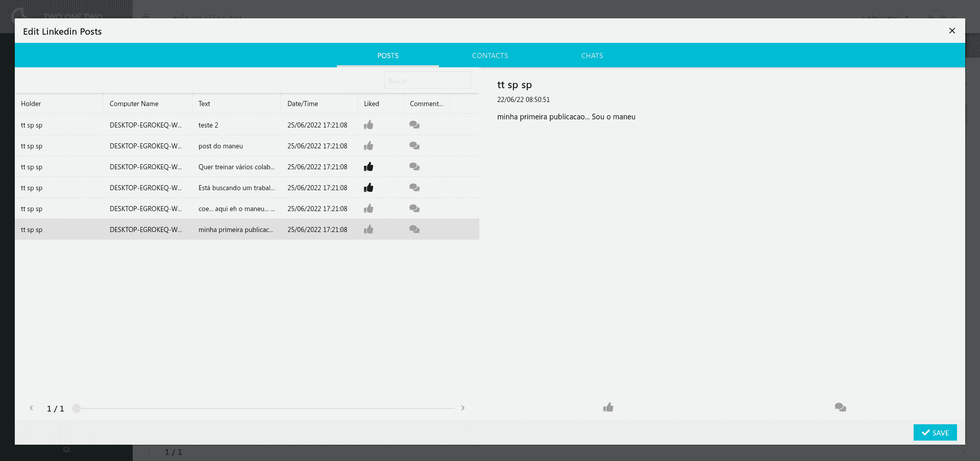This screenshot has width=980, height=461.
Task: Sort by the Comment... column header
Action: coord(426,104)
